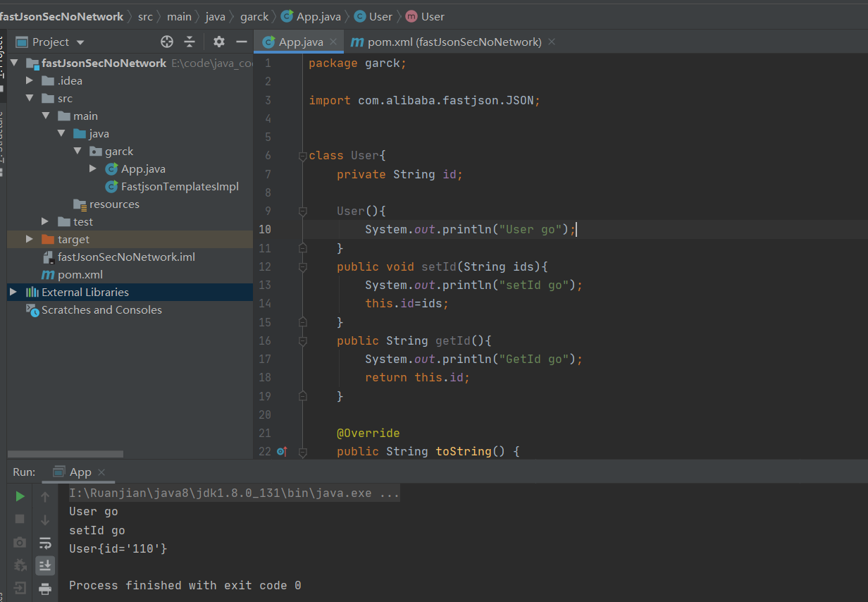868x602 pixels.
Task: Fold the getId method at line 16
Action: coord(303,340)
